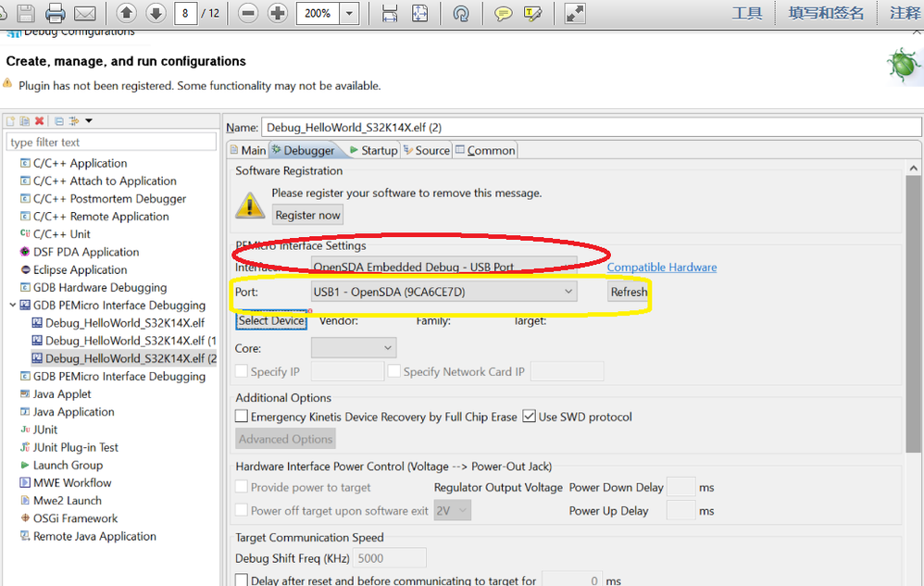Open the 2V regulator voltage dropdown

pos(452,511)
